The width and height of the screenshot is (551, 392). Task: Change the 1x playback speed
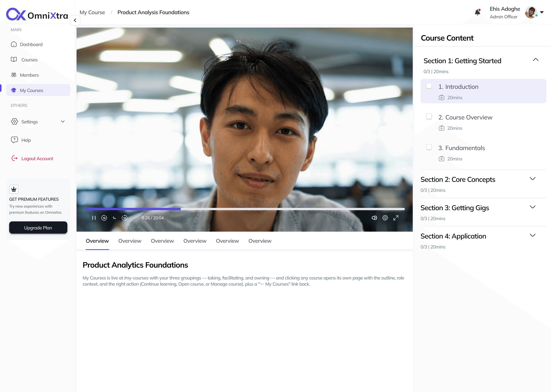point(114,218)
